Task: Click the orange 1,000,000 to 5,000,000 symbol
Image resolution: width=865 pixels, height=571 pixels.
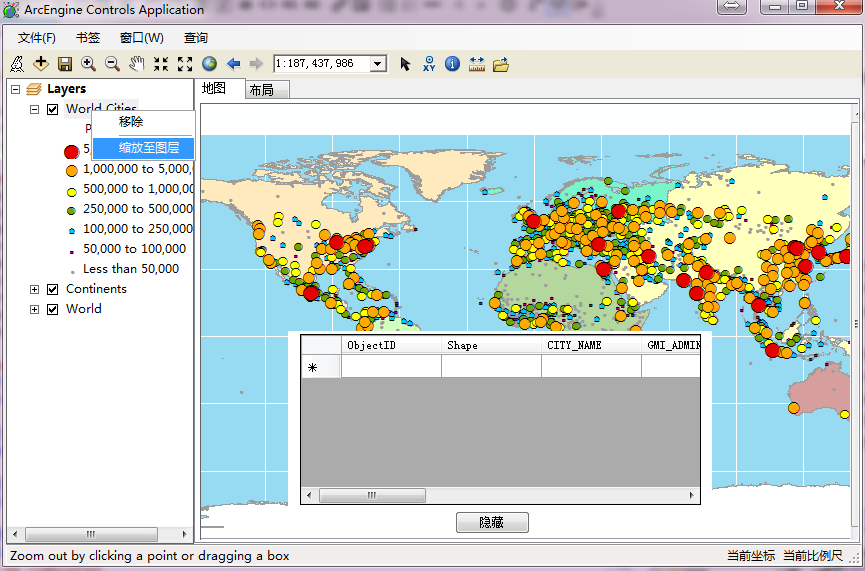Action: pos(71,171)
